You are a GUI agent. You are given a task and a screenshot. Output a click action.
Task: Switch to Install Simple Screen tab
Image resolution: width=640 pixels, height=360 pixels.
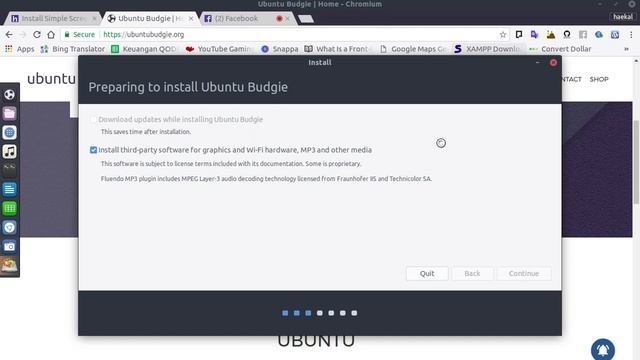click(x=53, y=18)
